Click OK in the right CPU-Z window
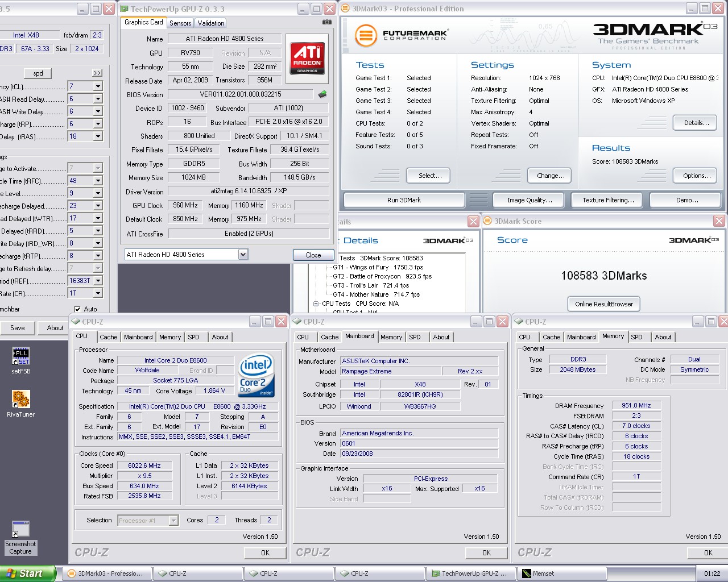 708,552
